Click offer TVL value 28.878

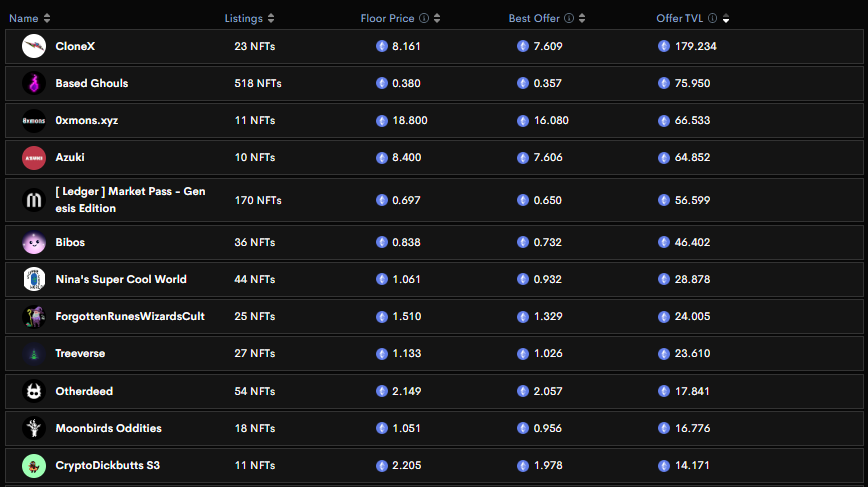point(693,279)
